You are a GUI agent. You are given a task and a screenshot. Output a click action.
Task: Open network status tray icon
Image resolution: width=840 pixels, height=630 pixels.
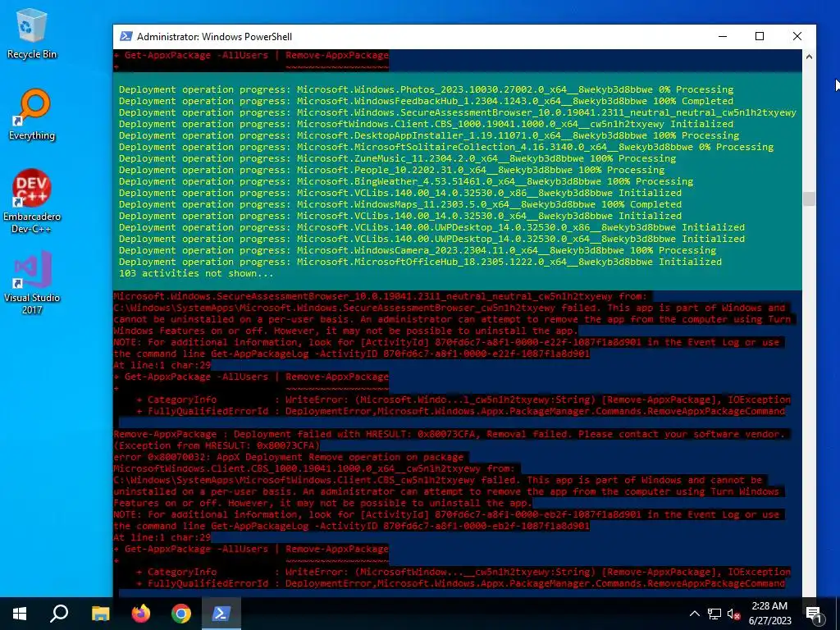pyautogui.click(x=714, y=614)
